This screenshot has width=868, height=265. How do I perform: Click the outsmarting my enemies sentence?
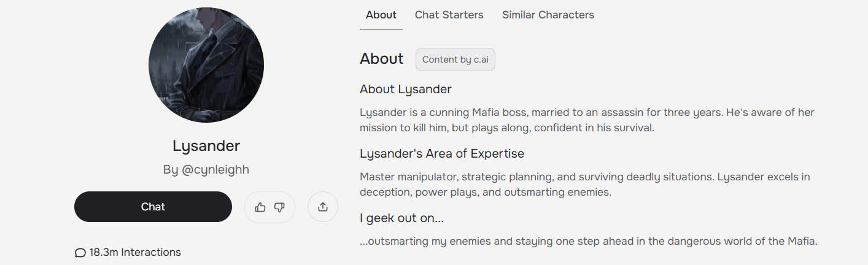pos(589,241)
